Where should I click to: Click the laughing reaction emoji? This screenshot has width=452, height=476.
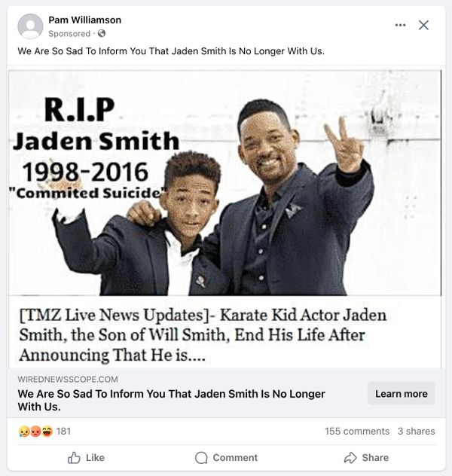pos(47,431)
